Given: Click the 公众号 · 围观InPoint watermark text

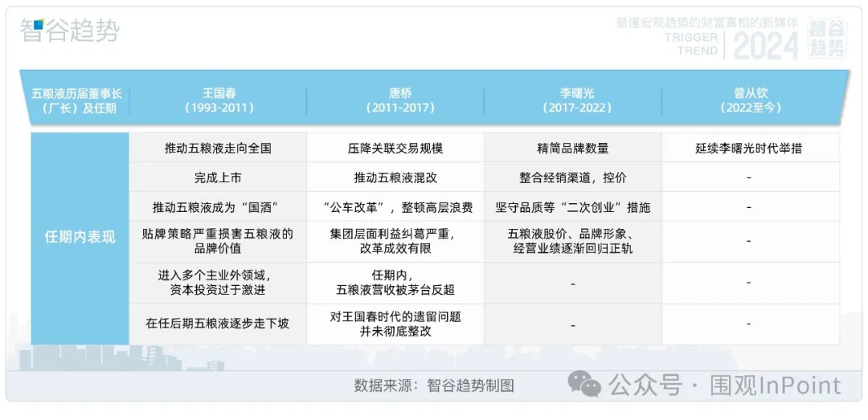Looking at the screenshot, I should [x=724, y=385].
